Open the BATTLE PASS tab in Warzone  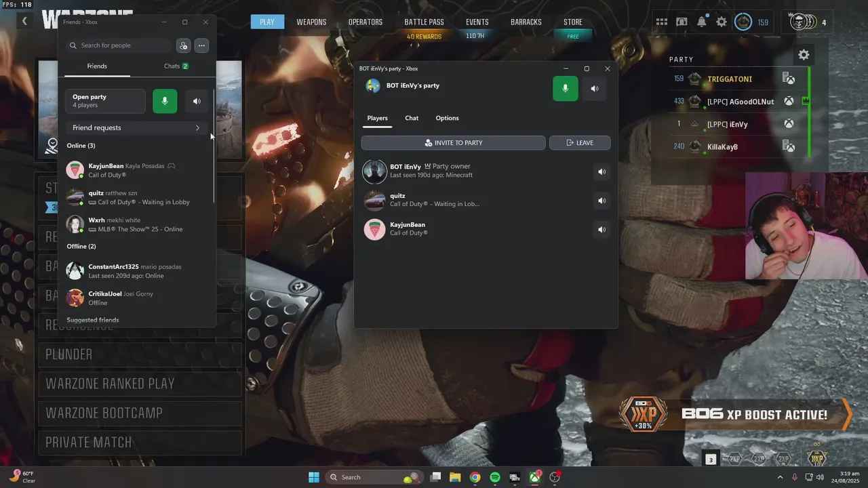pyautogui.click(x=424, y=22)
